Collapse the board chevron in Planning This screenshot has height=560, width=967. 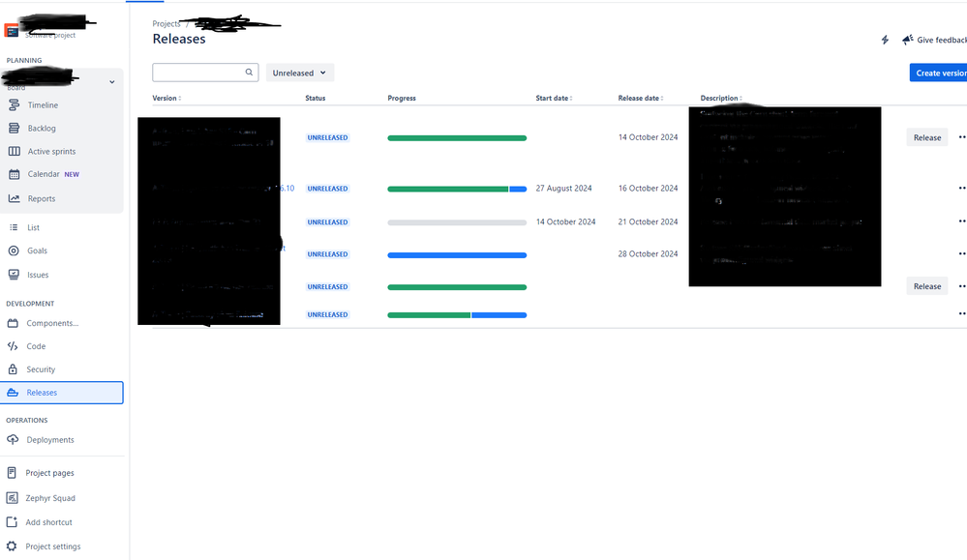[x=111, y=82]
